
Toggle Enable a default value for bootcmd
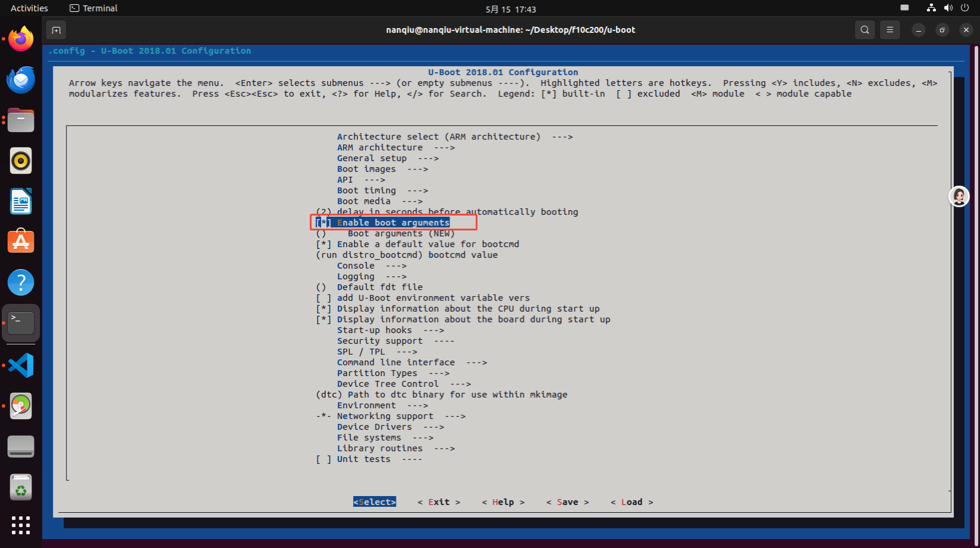pos(417,244)
